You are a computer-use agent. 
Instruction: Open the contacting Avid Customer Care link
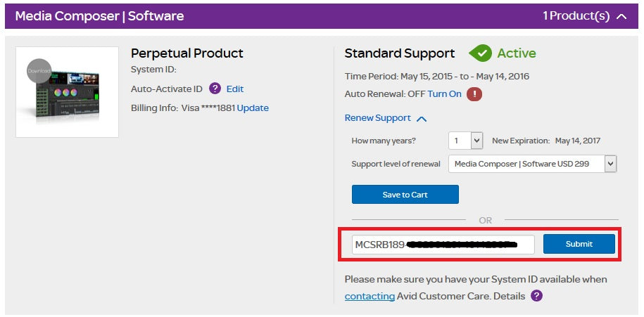[x=370, y=296]
